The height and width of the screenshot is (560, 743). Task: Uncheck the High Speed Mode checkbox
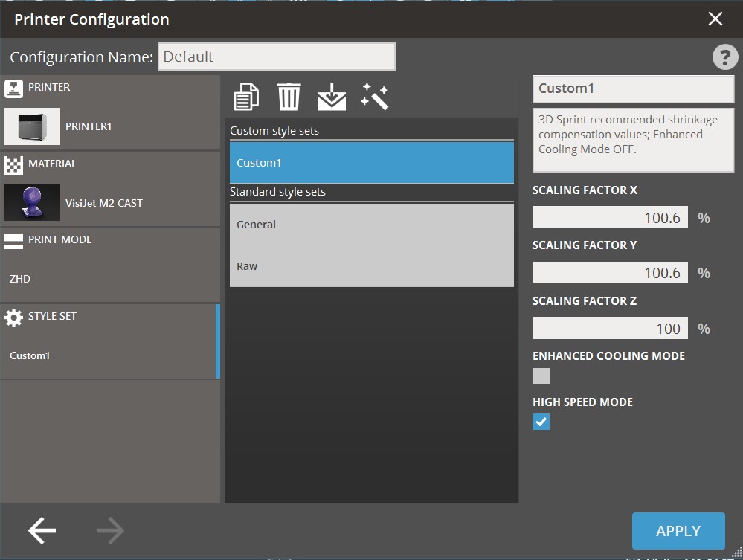pyautogui.click(x=541, y=422)
